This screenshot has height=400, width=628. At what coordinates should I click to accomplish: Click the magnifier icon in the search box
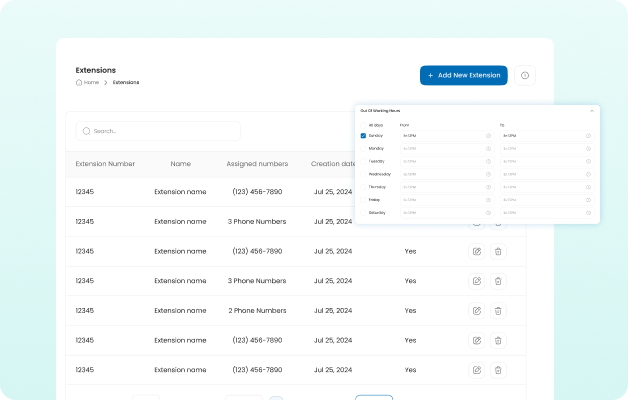pos(86,131)
